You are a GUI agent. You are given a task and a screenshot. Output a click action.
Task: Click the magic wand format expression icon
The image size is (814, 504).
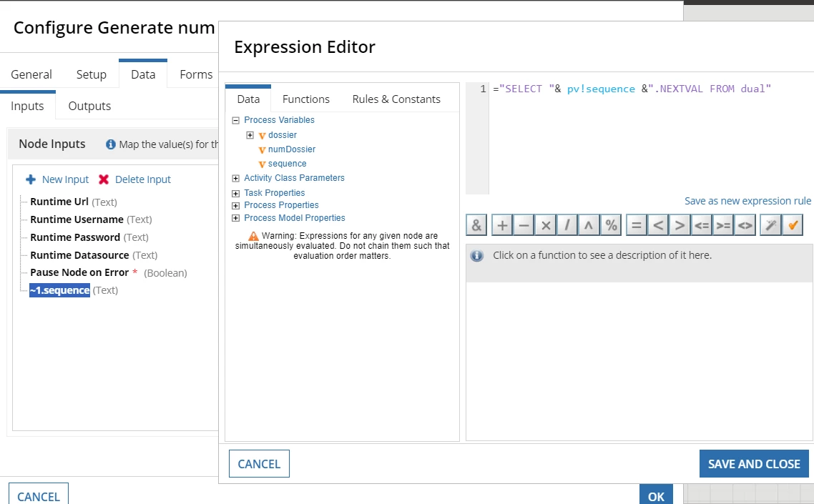tap(771, 225)
